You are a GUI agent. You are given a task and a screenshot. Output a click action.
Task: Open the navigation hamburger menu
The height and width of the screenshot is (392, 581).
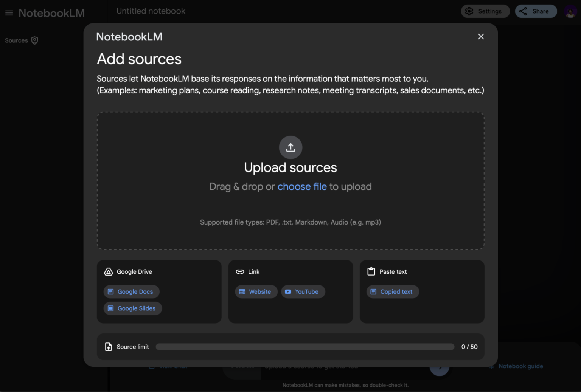9,12
